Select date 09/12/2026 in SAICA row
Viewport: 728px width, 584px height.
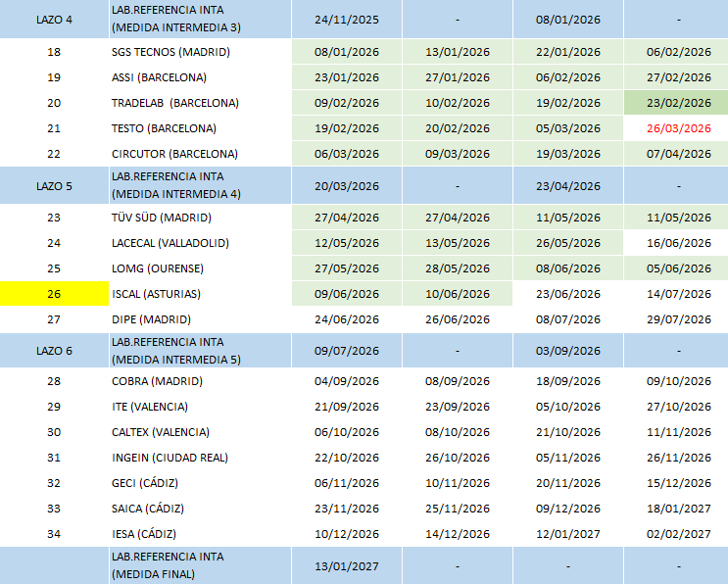tap(568, 509)
